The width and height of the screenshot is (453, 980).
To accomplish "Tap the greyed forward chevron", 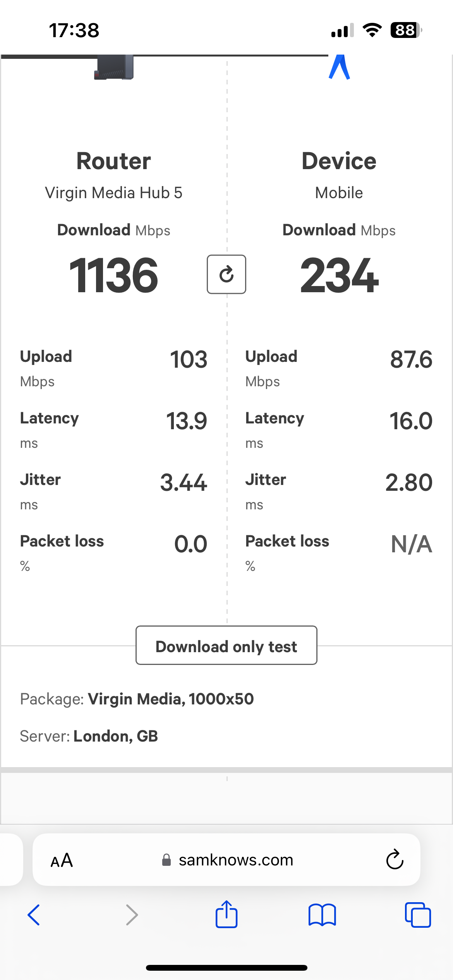I will pos(132,915).
